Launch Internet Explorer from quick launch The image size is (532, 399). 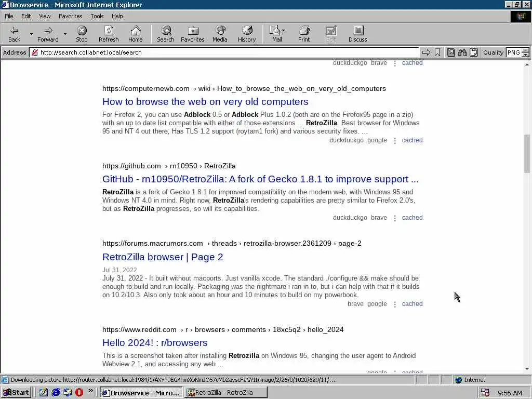pyautogui.click(x=55, y=393)
